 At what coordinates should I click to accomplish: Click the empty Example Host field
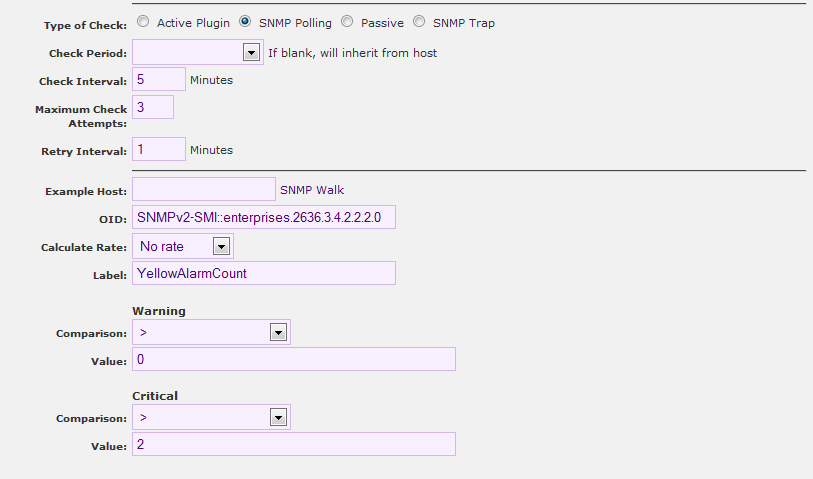(x=203, y=190)
